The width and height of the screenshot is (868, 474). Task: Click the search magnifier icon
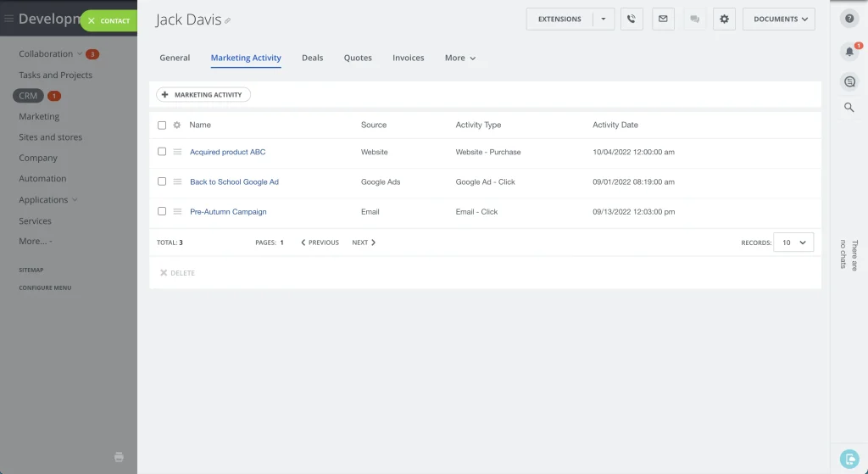click(x=849, y=108)
